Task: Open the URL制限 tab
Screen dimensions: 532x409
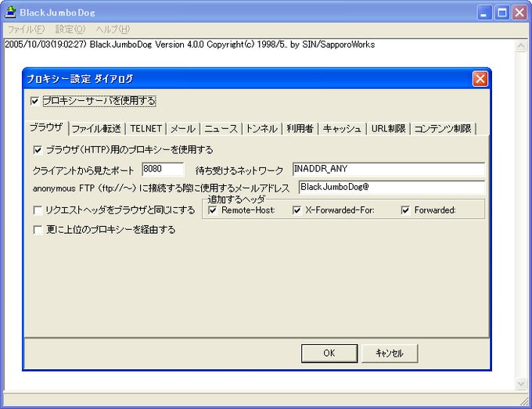Action: pos(389,129)
